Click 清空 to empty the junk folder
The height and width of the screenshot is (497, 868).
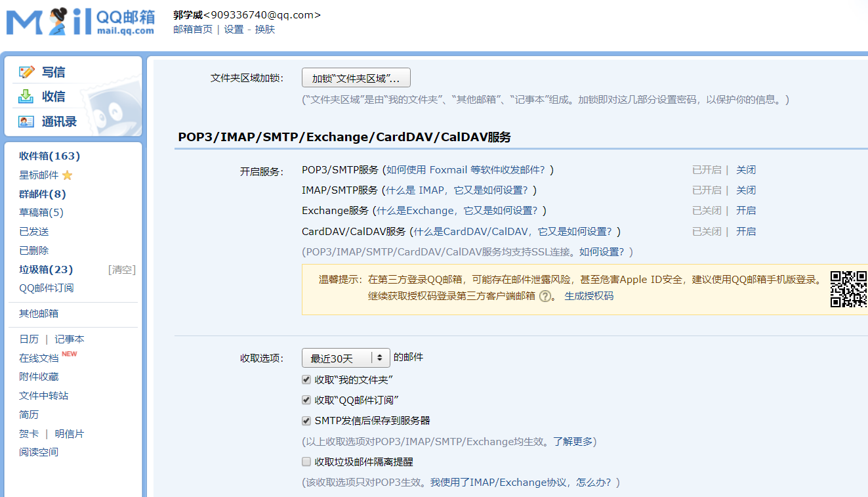click(122, 270)
